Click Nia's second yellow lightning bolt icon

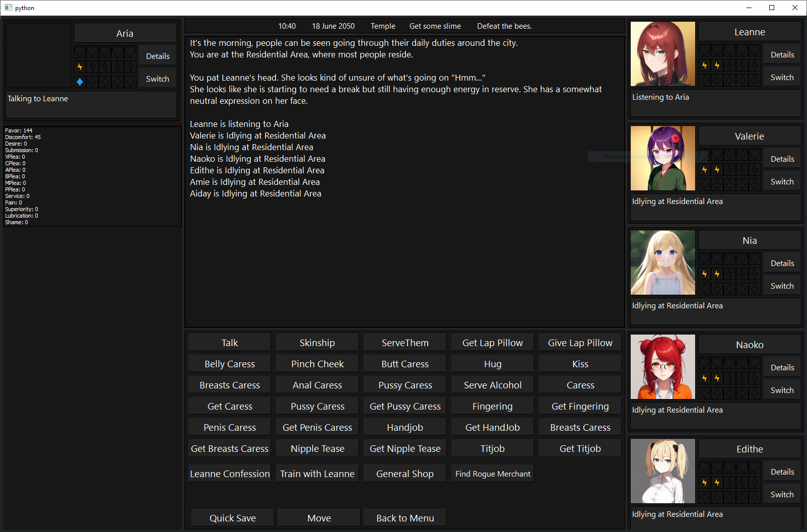[717, 274]
